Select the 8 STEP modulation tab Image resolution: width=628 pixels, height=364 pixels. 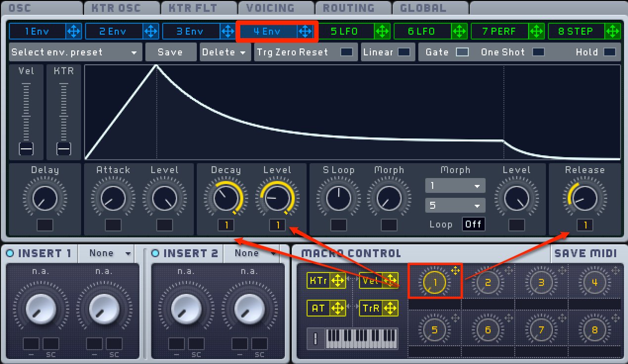(x=577, y=32)
